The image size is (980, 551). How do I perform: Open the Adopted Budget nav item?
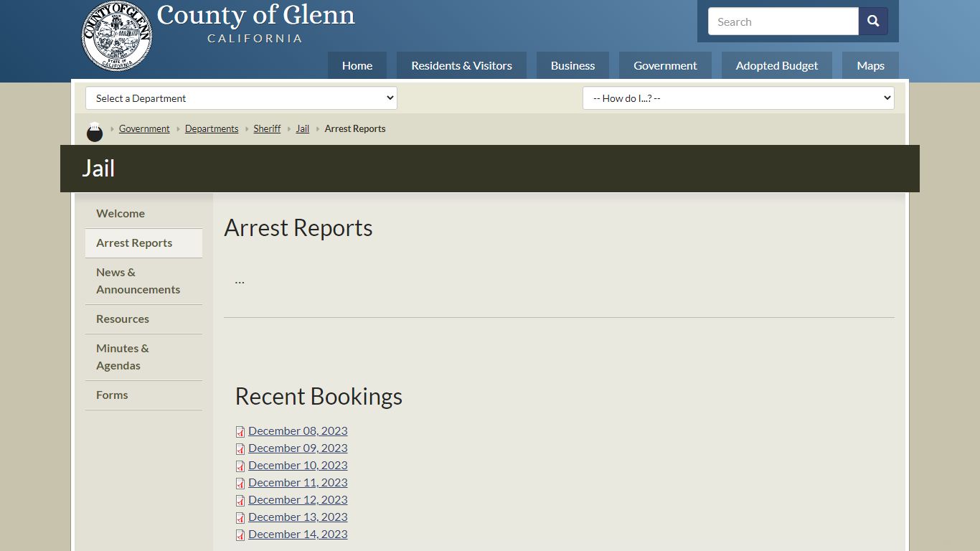776,65
